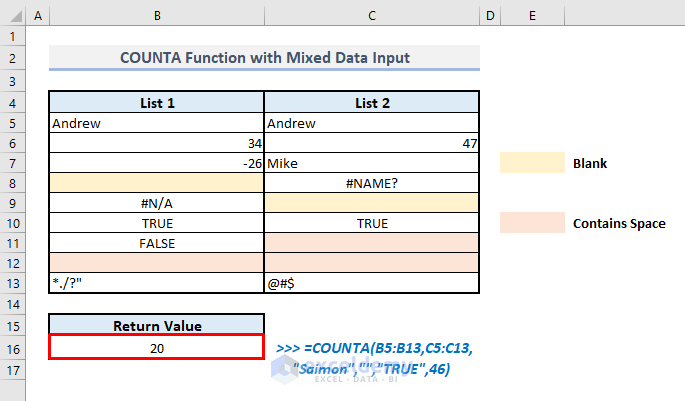Click the FALSE cell in List 1
685x401 pixels.
(157, 243)
